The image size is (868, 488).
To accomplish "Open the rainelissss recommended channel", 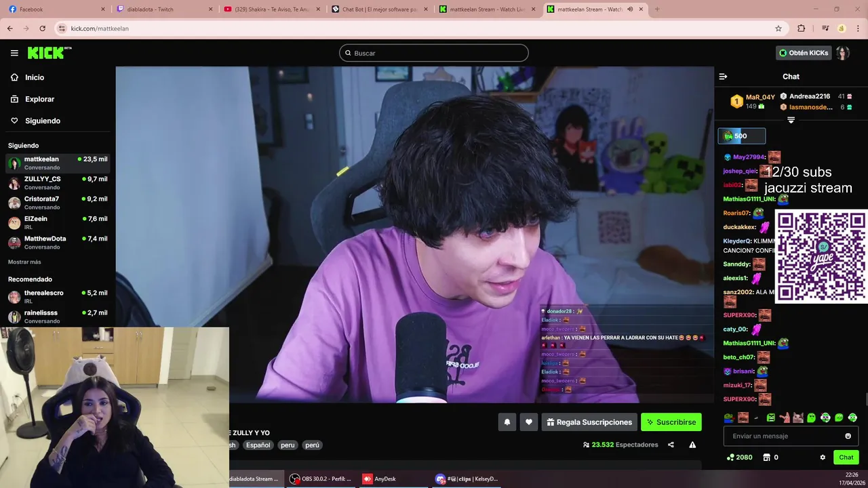I will (58, 317).
